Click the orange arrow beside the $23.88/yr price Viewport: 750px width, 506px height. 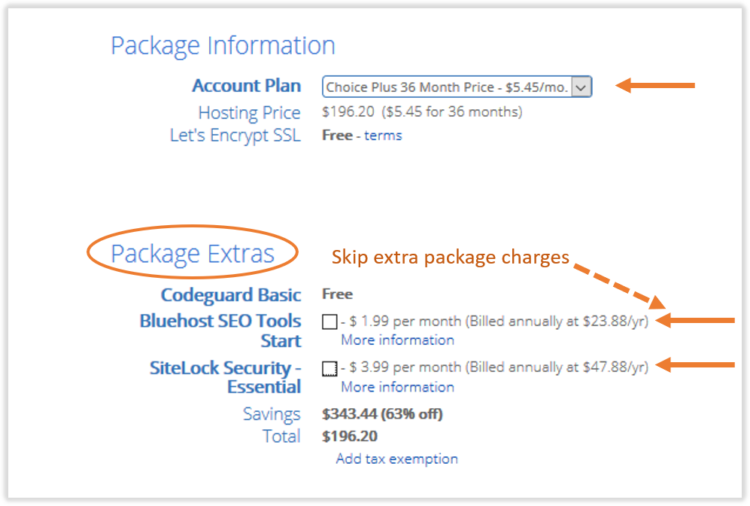click(701, 321)
